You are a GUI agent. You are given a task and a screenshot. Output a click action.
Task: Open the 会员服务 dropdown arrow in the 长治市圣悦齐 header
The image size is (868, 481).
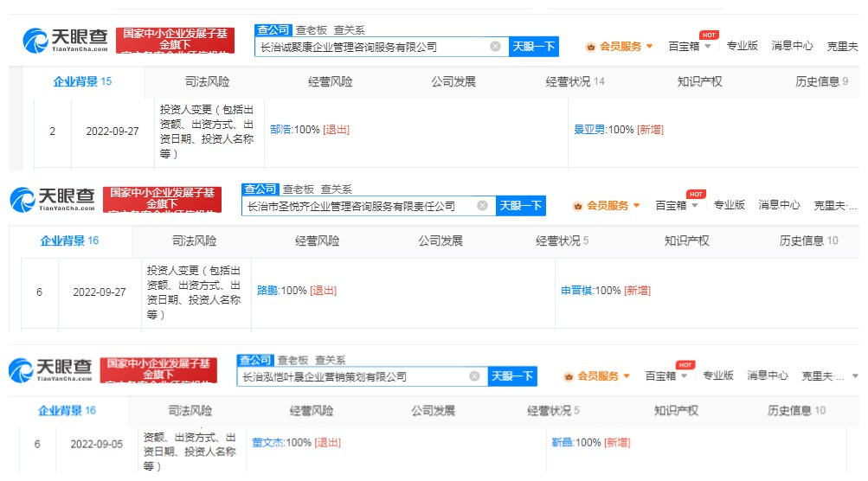click(637, 206)
